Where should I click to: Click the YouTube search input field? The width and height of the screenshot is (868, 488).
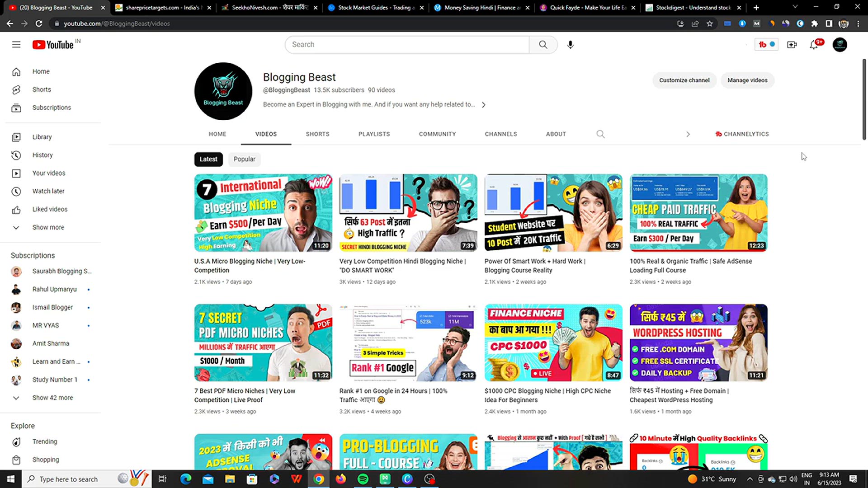pyautogui.click(x=407, y=44)
